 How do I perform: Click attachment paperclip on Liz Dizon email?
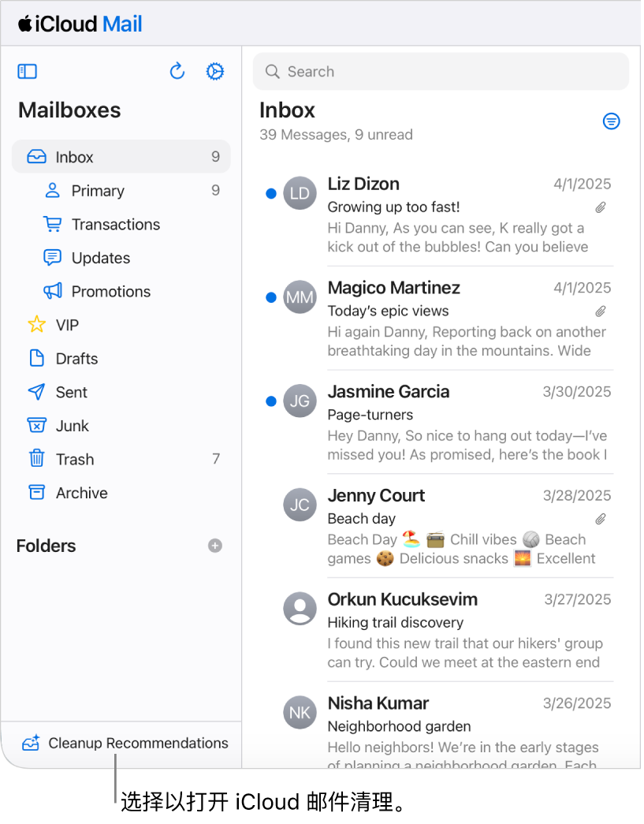pos(601,207)
